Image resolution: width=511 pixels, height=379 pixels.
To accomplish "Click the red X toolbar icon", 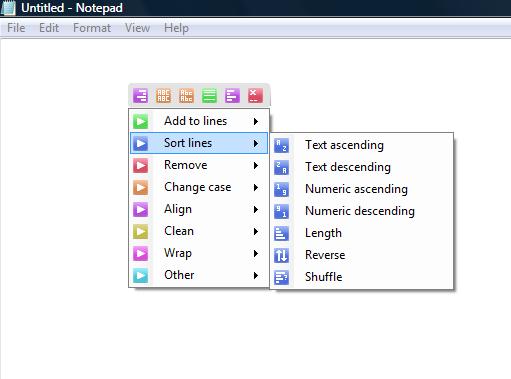I will pos(255,95).
